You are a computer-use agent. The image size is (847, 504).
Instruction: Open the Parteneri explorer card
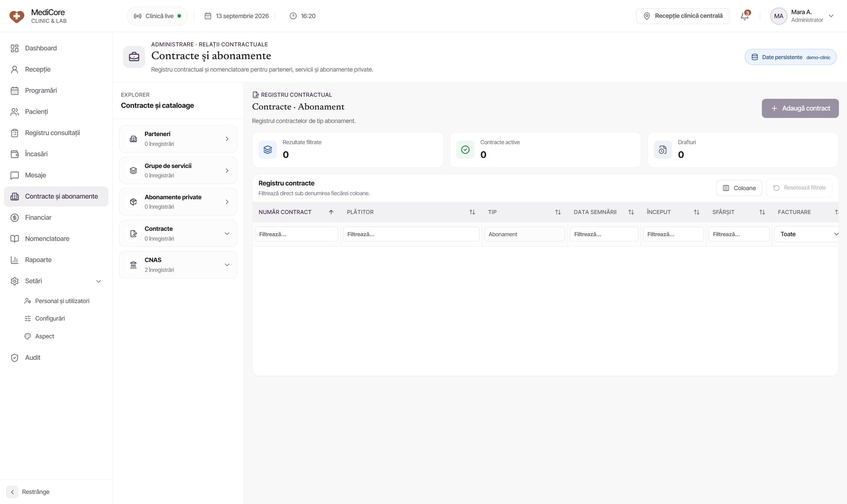pos(178,139)
